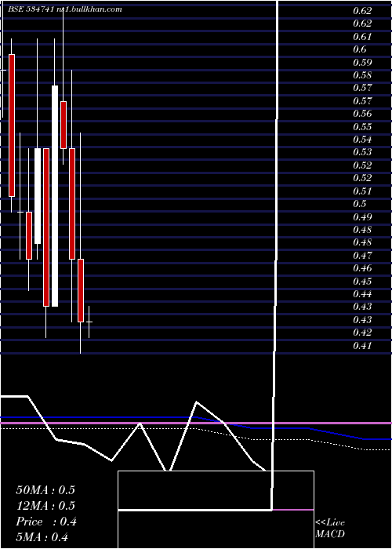Screen dimensions: 392x549
Task: Select the 0.45 price axis label
Action: pyautogui.click(x=362, y=282)
